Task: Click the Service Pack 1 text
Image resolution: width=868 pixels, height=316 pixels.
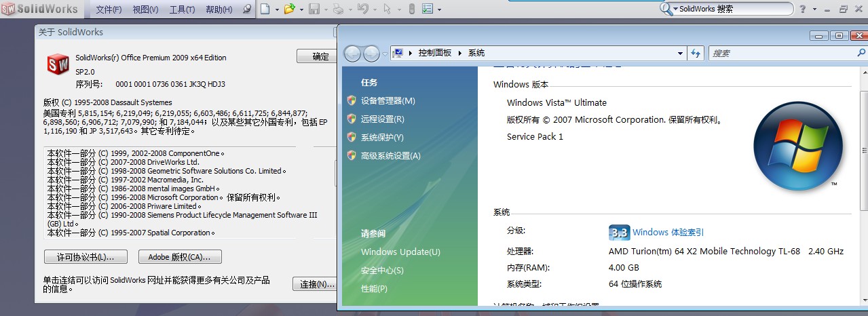Action: coord(535,136)
